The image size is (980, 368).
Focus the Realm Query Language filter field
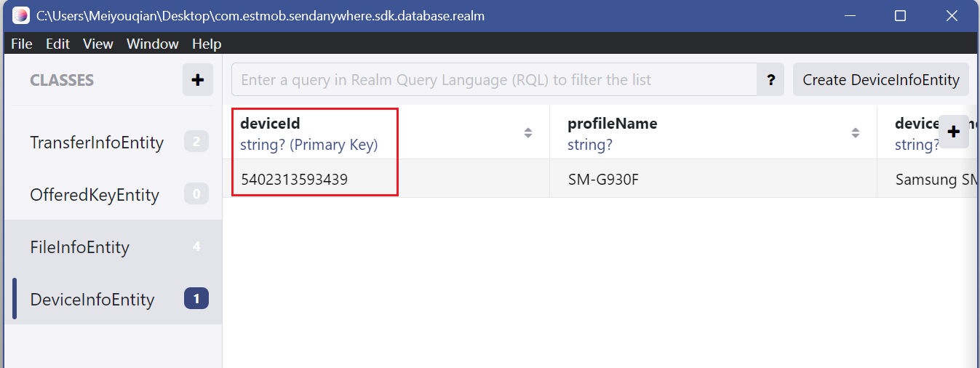pos(495,80)
